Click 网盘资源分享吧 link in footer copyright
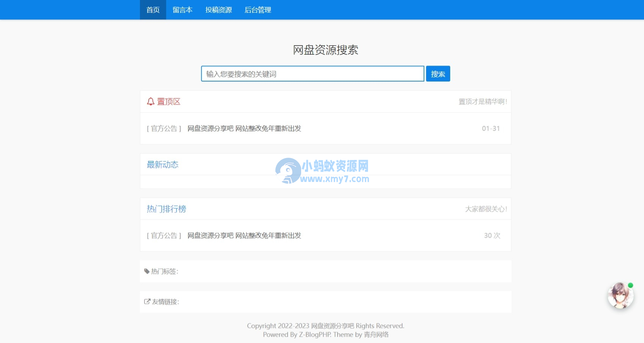Viewport: 644px width, 343px height. [x=333, y=326]
